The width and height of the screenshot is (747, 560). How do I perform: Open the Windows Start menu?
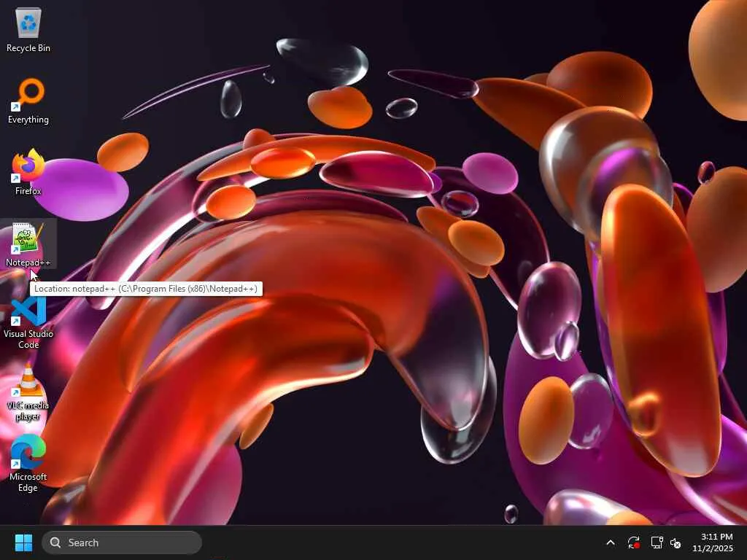pyautogui.click(x=23, y=542)
